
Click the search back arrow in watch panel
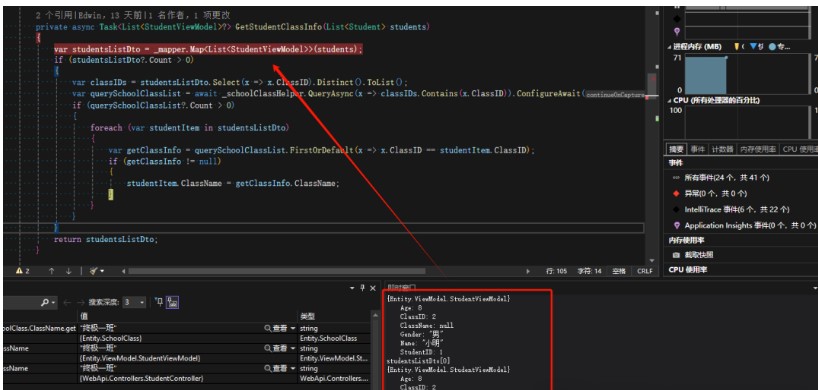(x=66, y=302)
